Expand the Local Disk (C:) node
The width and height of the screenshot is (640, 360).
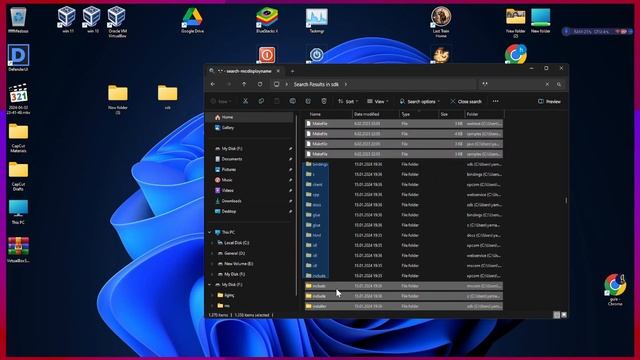tap(212, 243)
